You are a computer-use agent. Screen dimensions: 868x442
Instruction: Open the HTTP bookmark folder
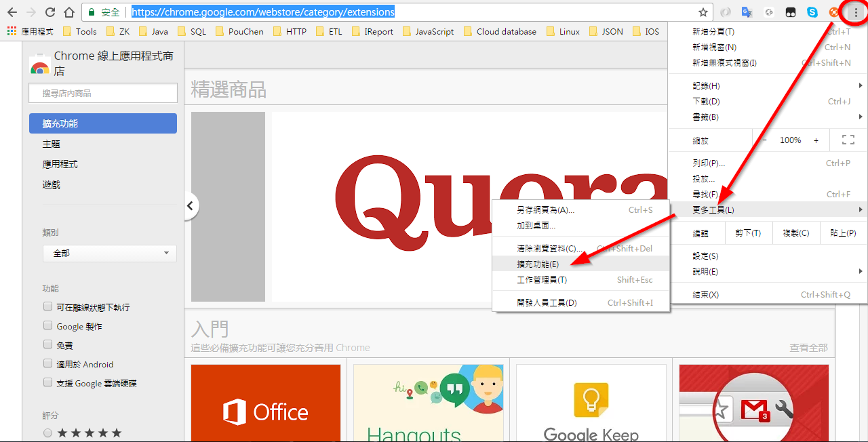[290, 31]
